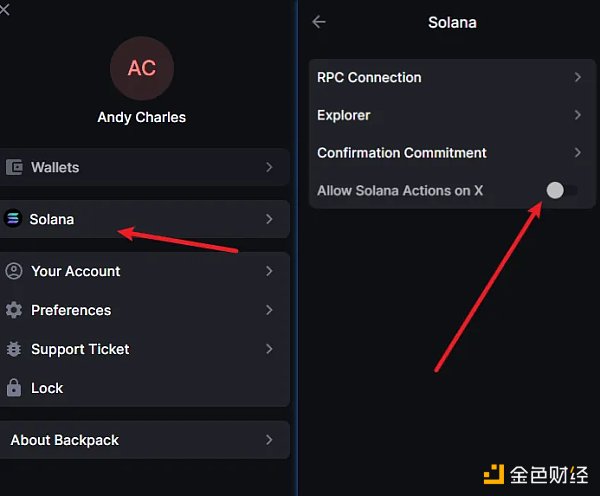Click the wallet icon beside Wallets
This screenshot has width=600, height=496.
pyautogui.click(x=14, y=168)
